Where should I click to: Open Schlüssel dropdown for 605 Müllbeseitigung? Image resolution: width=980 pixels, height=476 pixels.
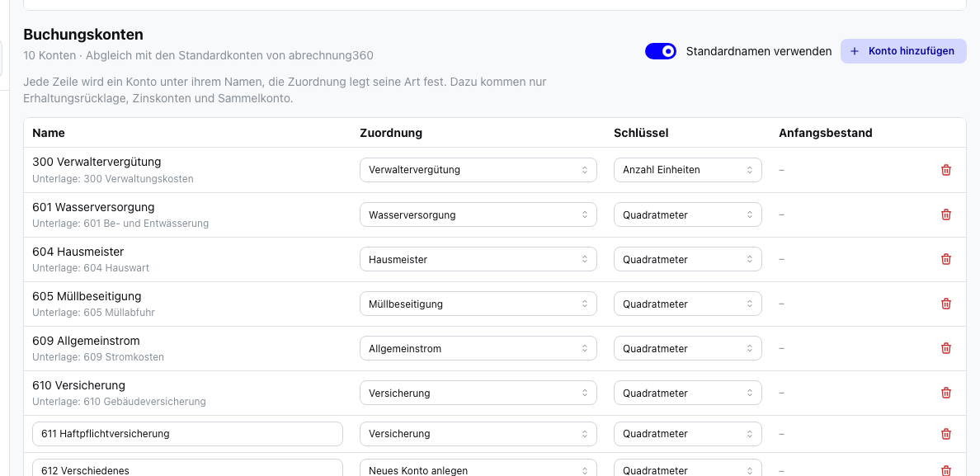click(x=687, y=304)
